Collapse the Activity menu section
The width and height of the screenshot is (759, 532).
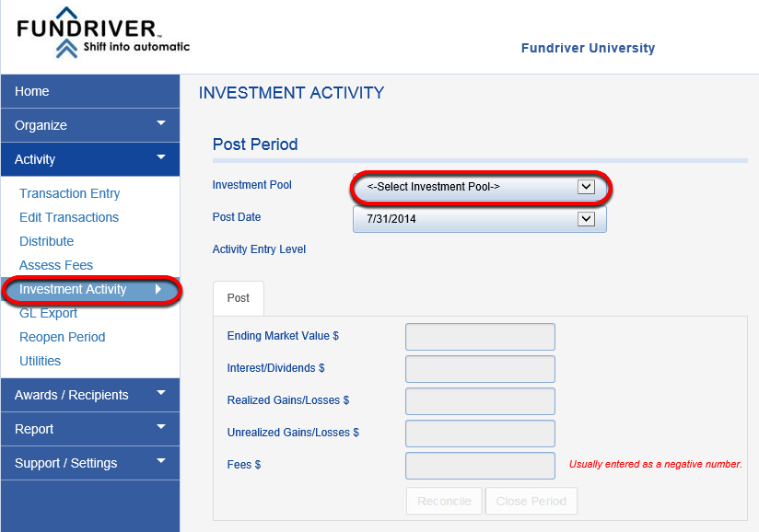tap(90, 159)
